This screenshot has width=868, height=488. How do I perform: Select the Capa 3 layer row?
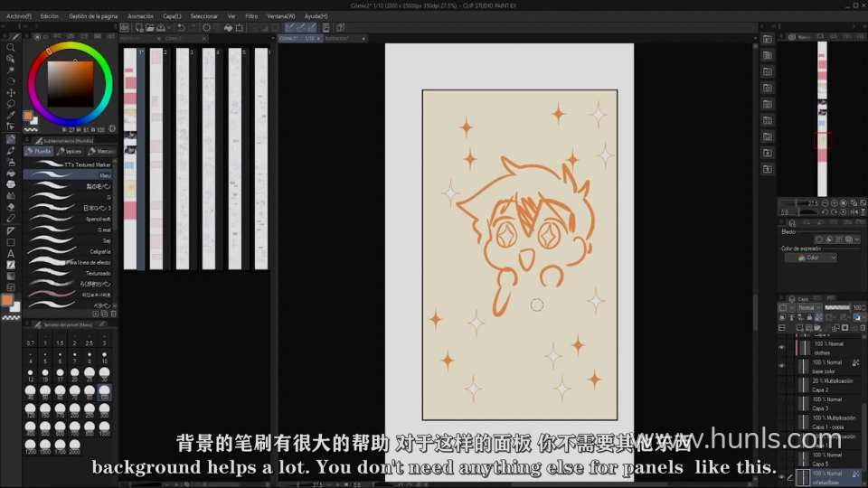(827, 403)
